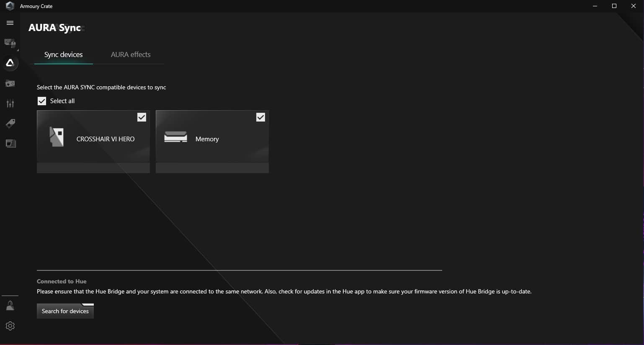644x345 pixels.
Task: Click the Memory device label
Action: (x=207, y=139)
